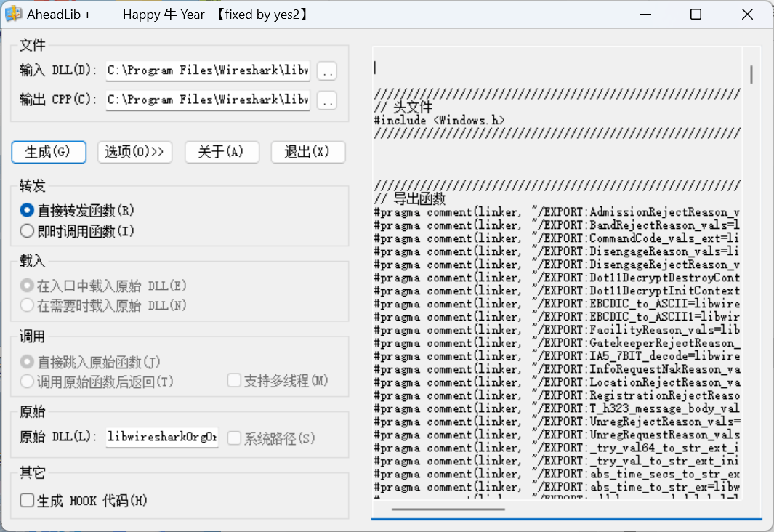Select 即时调用函数(I) radio option
The width and height of the screenshot is (774, 532).
(x=28, y=232)
